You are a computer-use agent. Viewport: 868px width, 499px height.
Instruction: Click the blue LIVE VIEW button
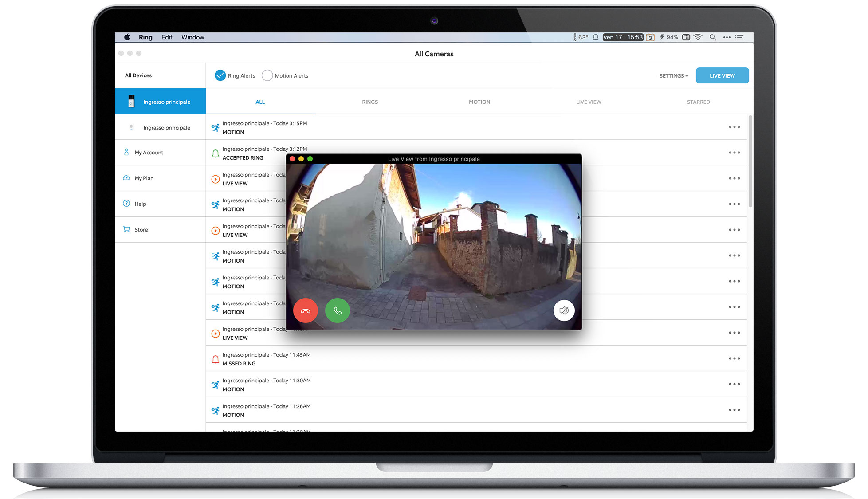click(x=722, y=75)
